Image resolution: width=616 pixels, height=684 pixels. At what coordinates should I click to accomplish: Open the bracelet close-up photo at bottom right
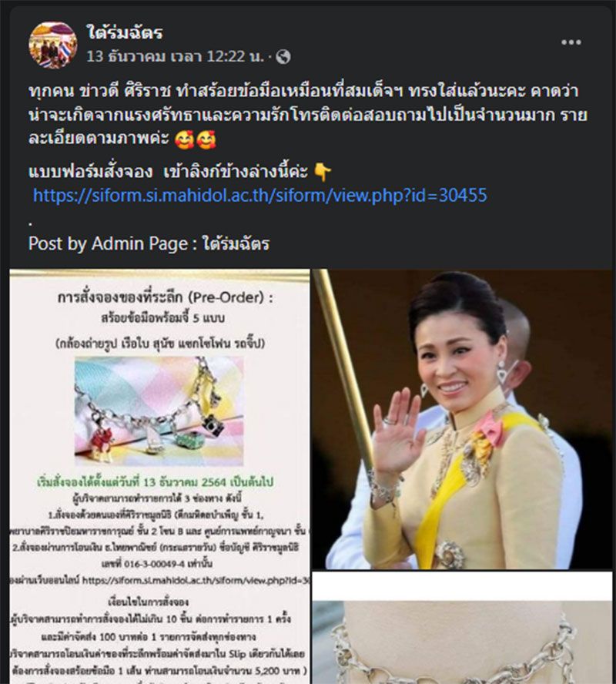[x=462, y=629]
